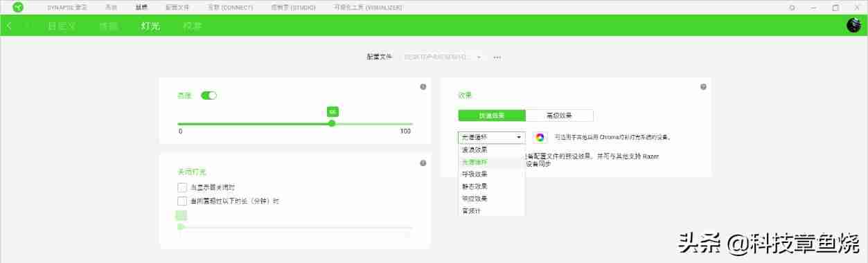The height and width of the screenshot is (263, 868).
Task: Click help icon in 关闭灯光 panel
Action: point(423,163)
